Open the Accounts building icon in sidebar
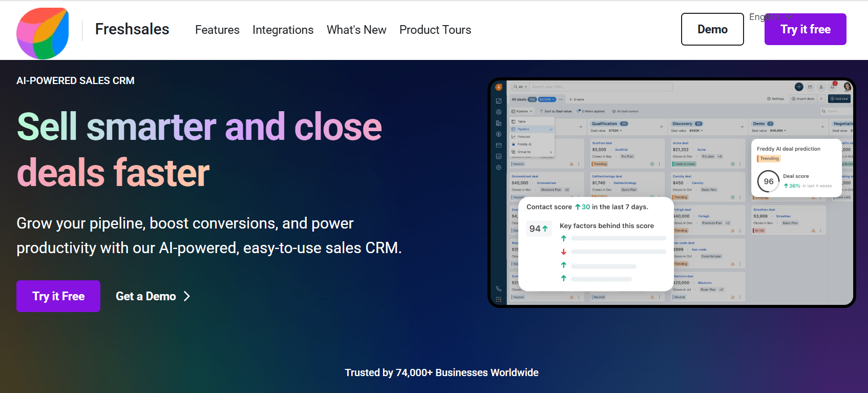 coord(499,123)
